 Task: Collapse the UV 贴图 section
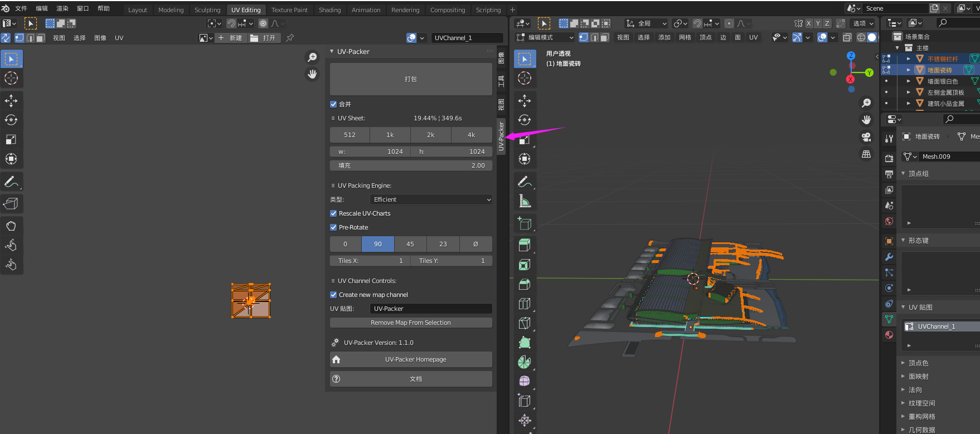click(920, 308)
